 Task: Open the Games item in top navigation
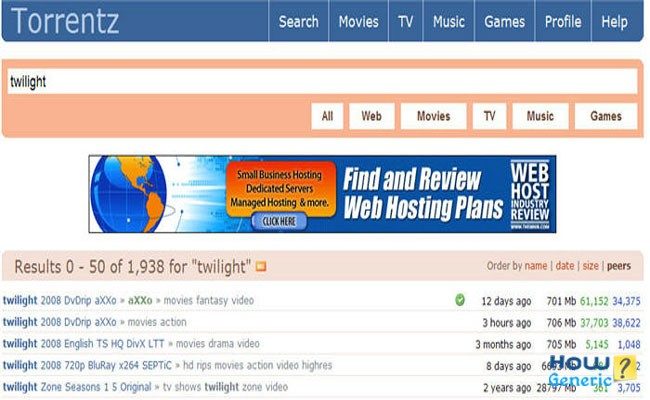pos(504,22)
